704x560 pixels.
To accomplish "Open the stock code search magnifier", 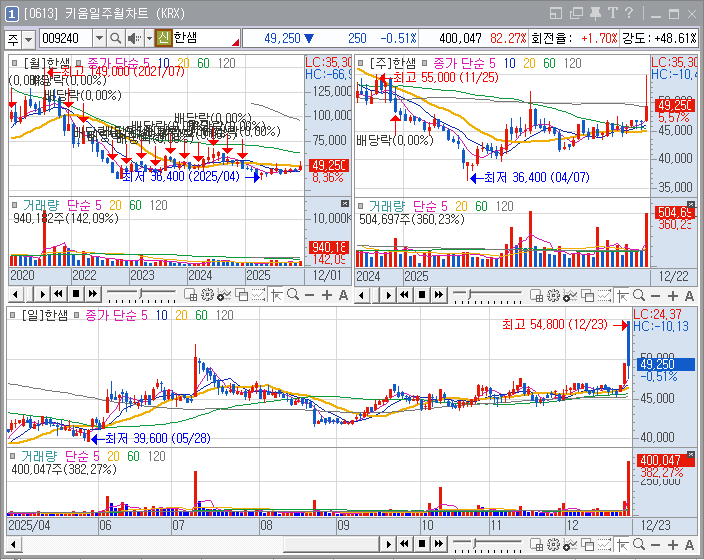I will click(x=115, y=39).
